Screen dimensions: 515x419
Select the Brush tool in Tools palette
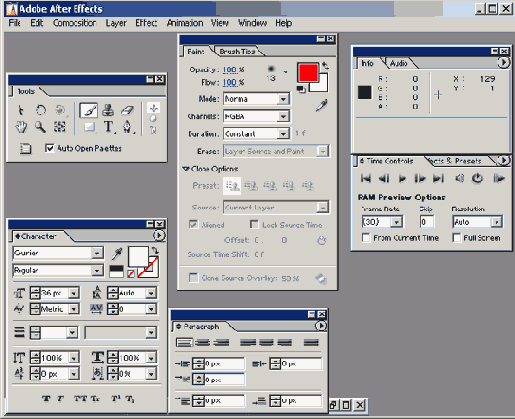pyautogui.click(x=89, y=110)
